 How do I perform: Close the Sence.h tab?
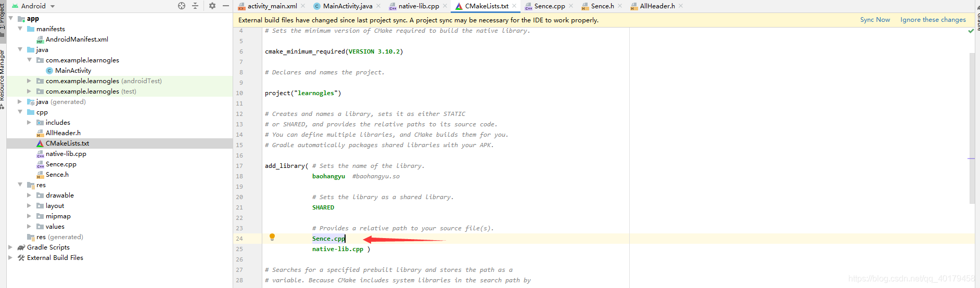tap(620, 6)
